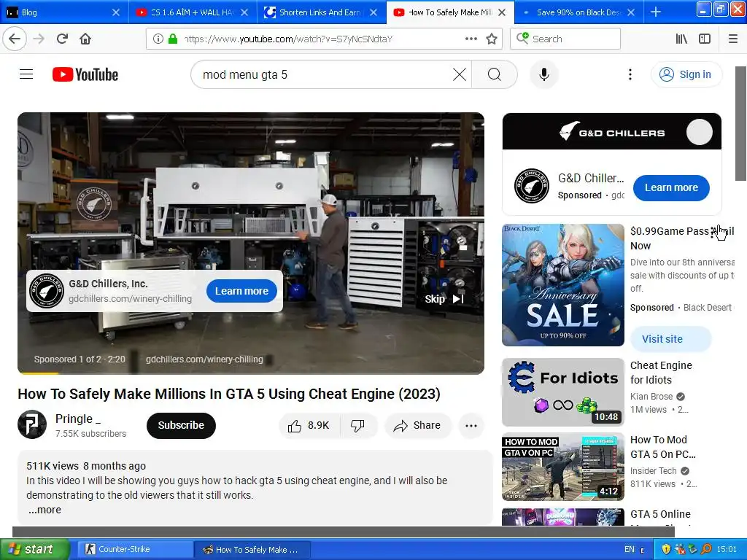Image resolution: width=747 pixels, height=560 pixels.
Task: Click Visit site for Black Desert ad
Action: [671, 339]
